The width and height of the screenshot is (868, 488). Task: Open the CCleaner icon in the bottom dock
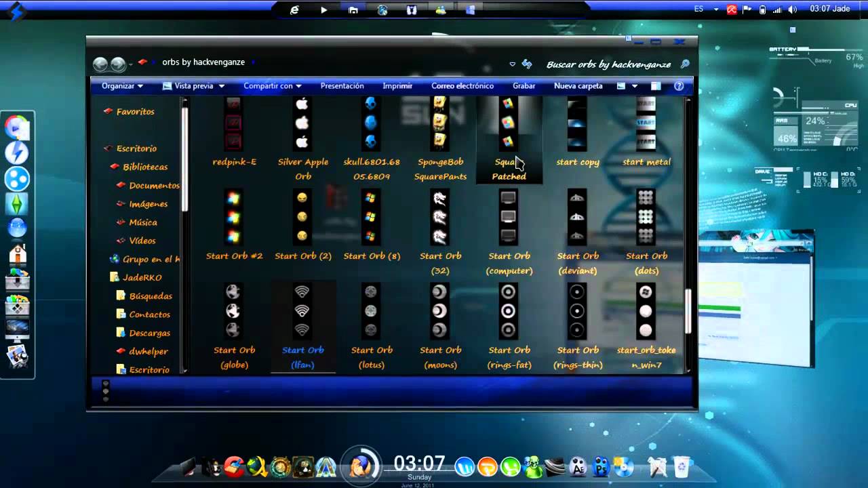(x=235, y=466)
